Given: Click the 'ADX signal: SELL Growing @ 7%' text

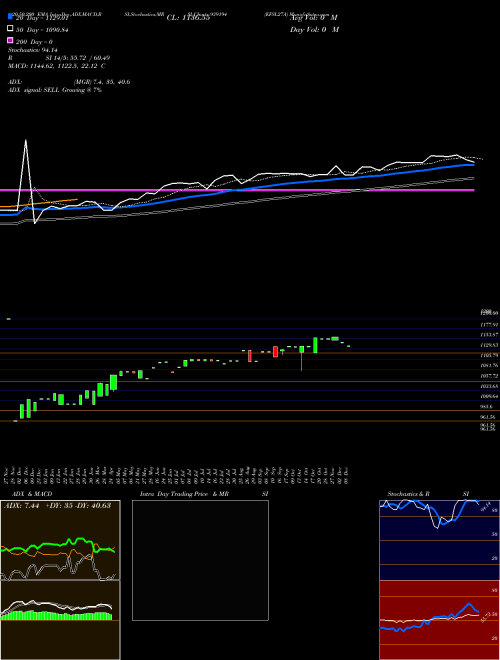Looking at the screenshot, I should point(55,90).
